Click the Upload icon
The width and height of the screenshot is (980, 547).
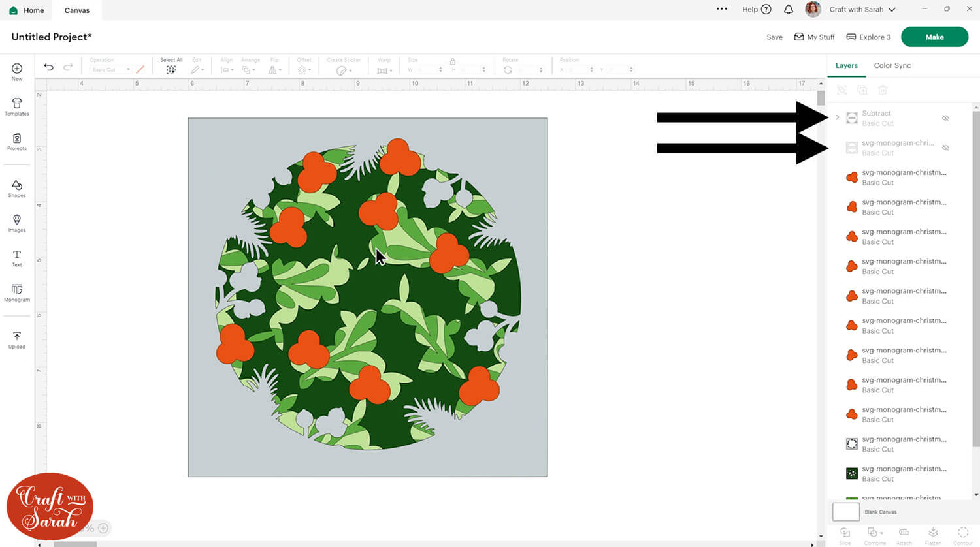point(17,339)
